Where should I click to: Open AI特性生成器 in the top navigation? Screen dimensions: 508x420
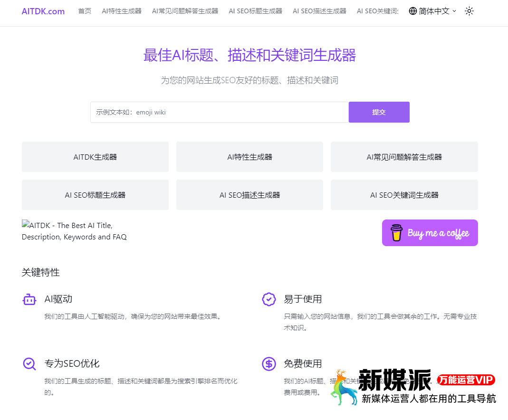pos(122,11)
